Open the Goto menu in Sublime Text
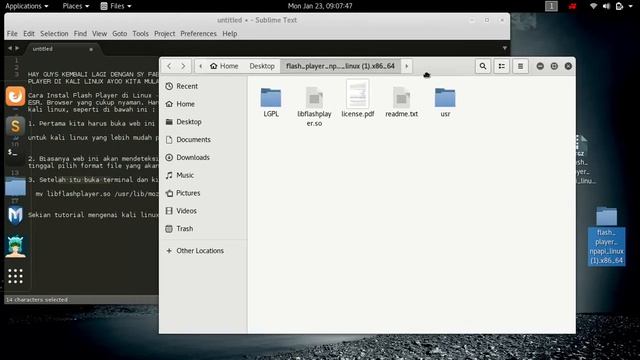640x360 pixels. coord(120,33)
